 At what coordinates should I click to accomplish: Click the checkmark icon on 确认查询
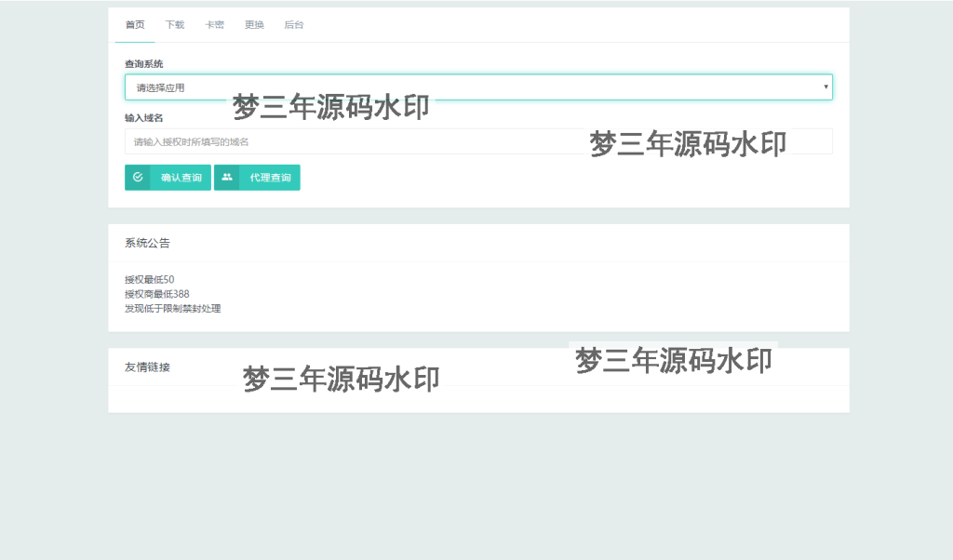(x=138, y=178)
